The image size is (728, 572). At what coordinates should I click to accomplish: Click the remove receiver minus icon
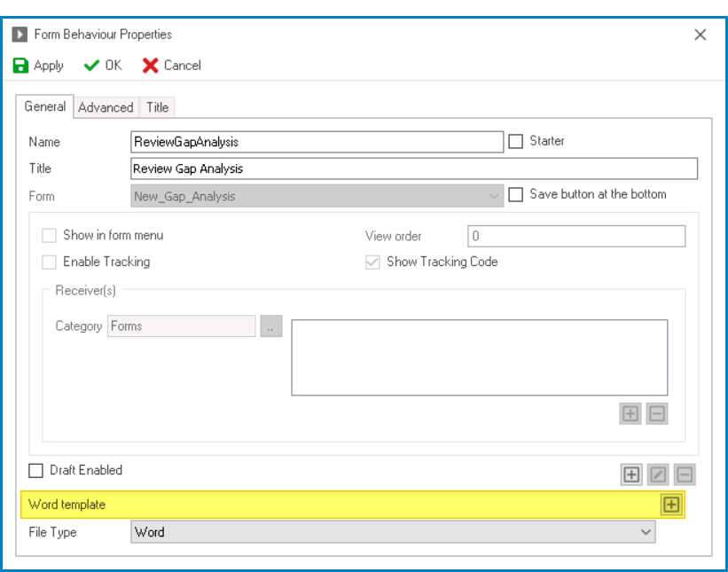[x=656, y=413]
